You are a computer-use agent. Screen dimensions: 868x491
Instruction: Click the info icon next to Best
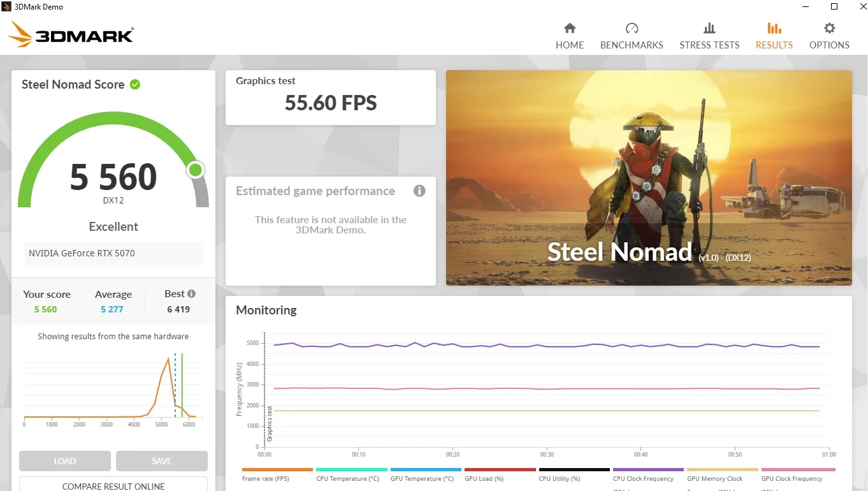(191, 294)
